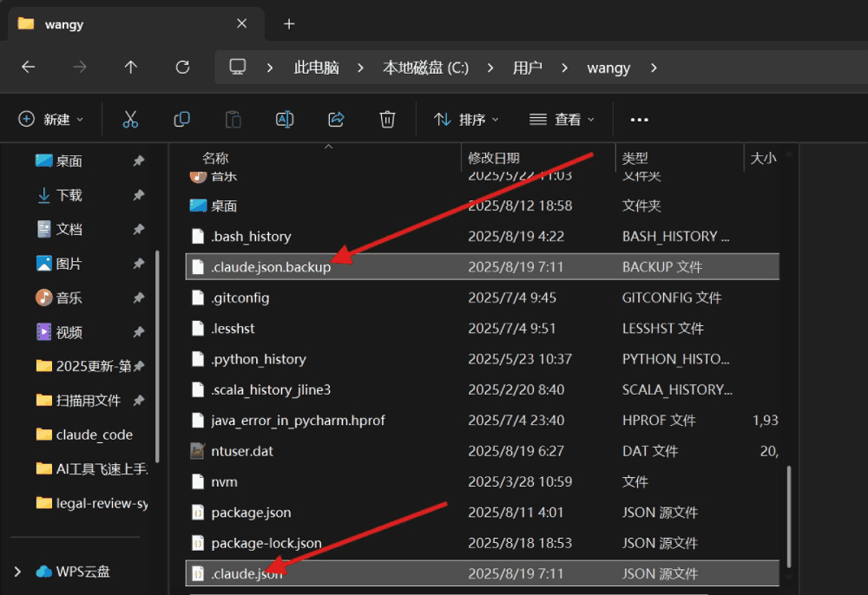Click the Copy icon in toolbar
Screen dimensions: 868x595
click(181, 120)
